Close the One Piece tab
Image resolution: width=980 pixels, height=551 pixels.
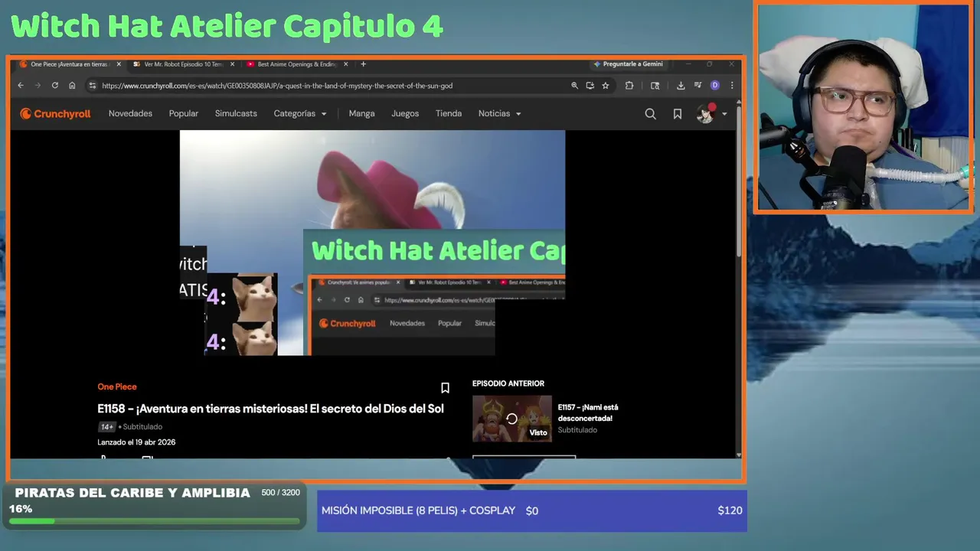tap(119, 64)
